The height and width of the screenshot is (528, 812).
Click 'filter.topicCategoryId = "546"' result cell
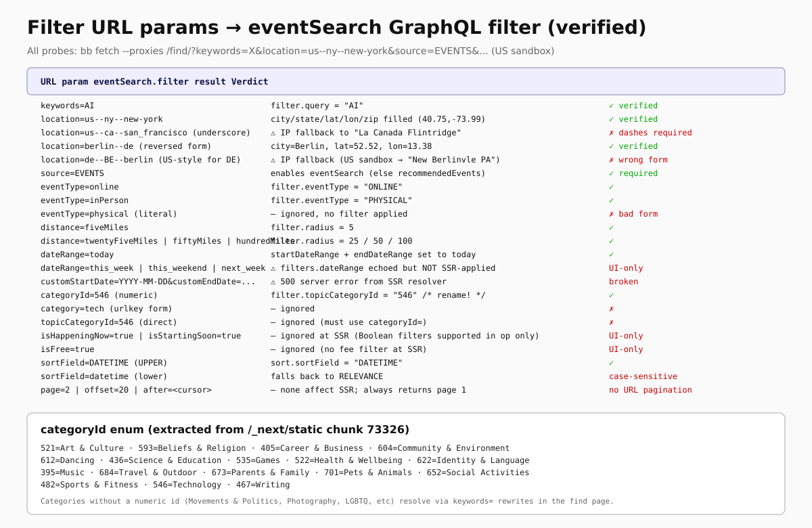tap(378, 295)
